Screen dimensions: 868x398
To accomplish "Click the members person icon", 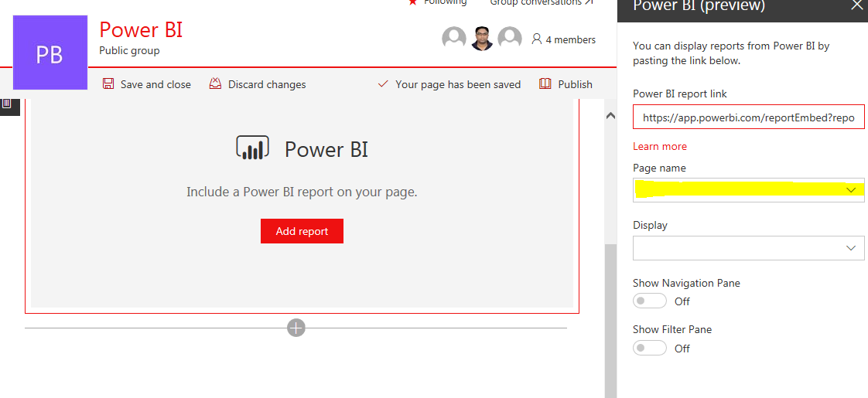I will (536, 39).
